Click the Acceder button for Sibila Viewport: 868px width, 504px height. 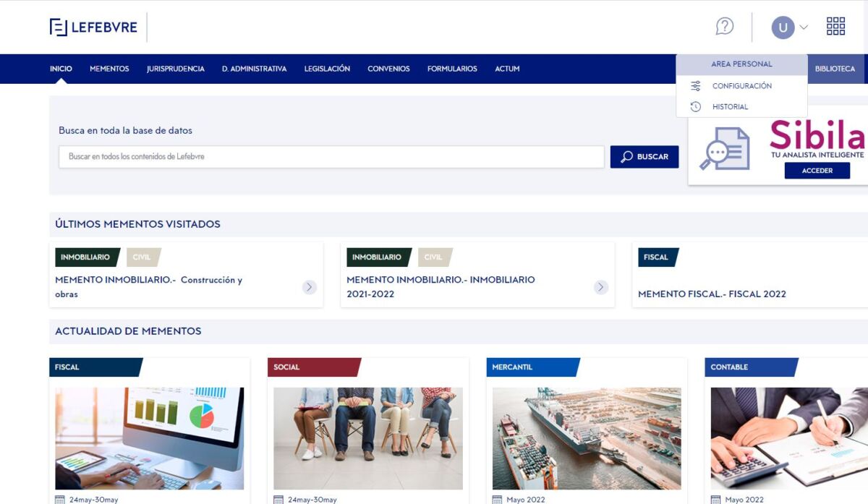pos(817,171)
